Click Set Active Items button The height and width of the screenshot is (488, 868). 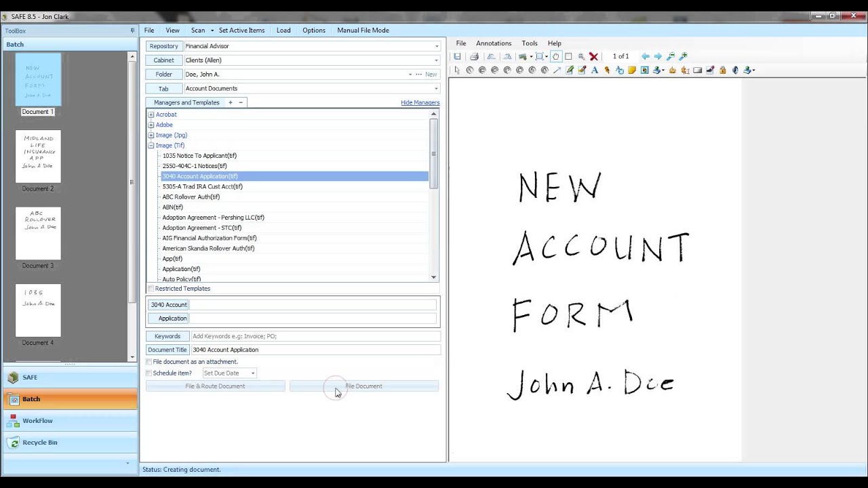click(x=241, y=30)
